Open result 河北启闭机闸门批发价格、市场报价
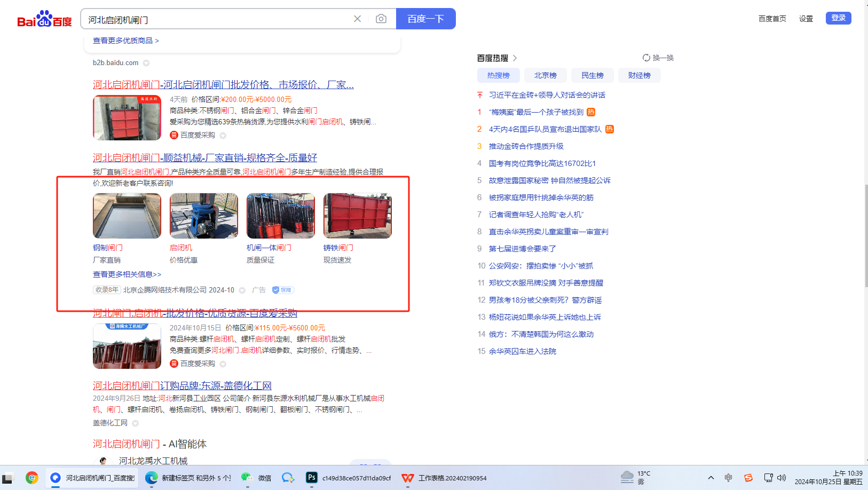The image size is (868, 490). click(x=223, y=84)
